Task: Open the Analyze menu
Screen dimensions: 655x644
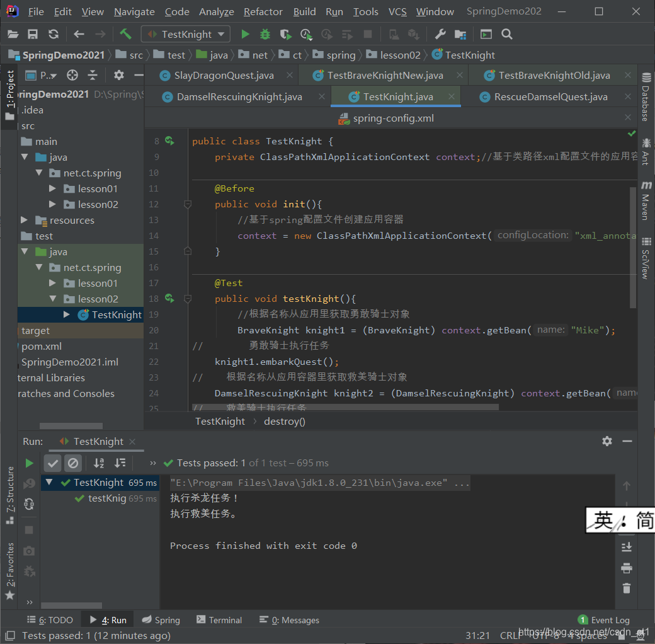Action: [217, 12]
